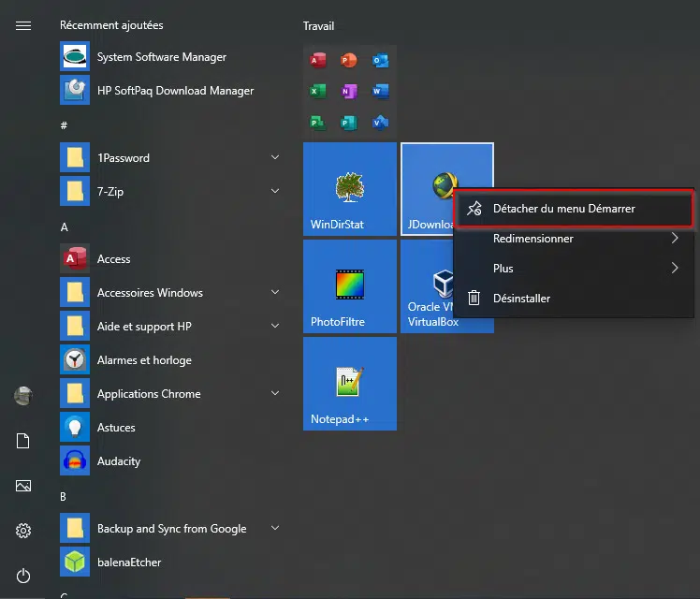The width and height of the screenshot is (700, 599).
Task: Click the B section letter header
Action: point(64,496)
